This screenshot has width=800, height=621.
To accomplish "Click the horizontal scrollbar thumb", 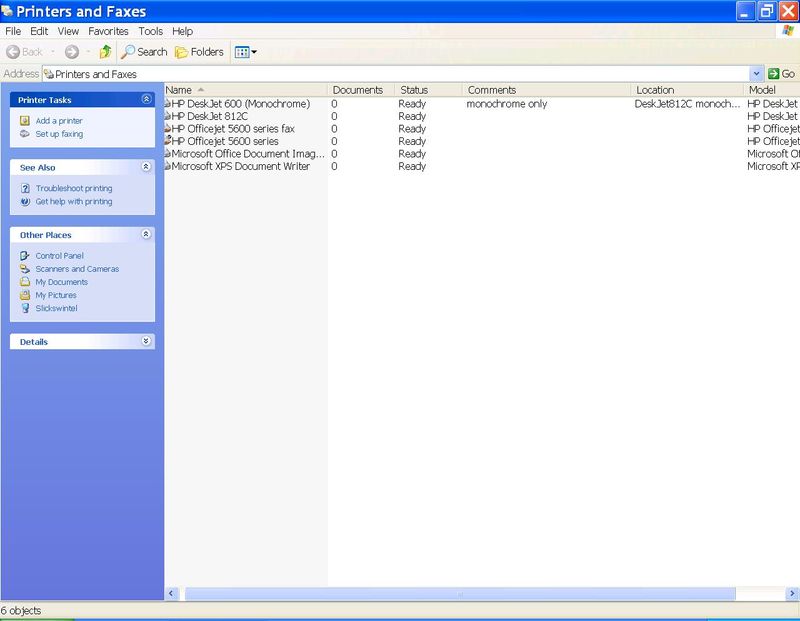I will [460, 593].
